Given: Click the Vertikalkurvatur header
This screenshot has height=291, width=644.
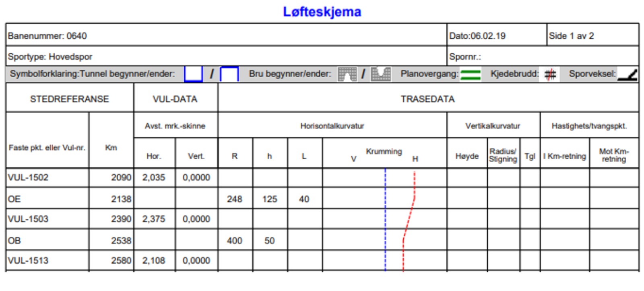Looking at the screenshot, I should [x=493, y=126].
